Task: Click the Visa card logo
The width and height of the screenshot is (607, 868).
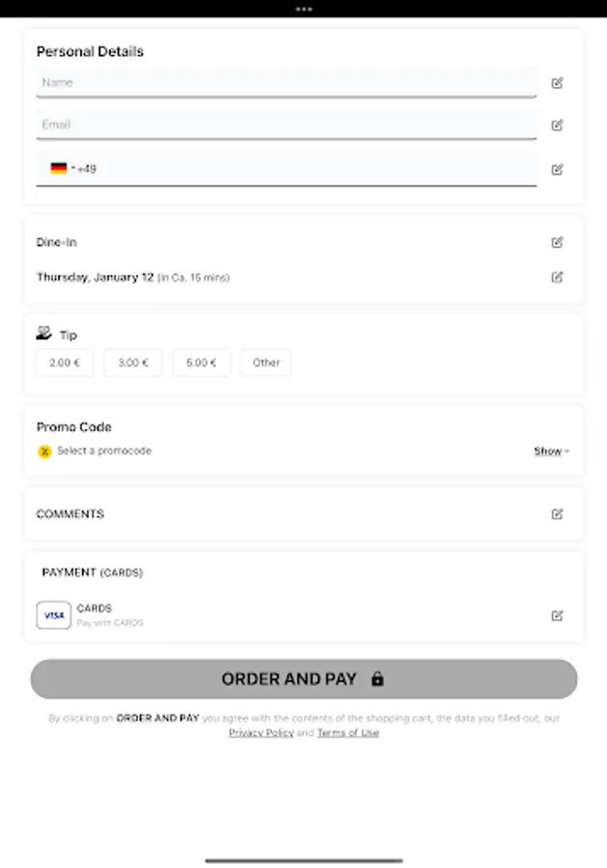Action: [54, 615]
